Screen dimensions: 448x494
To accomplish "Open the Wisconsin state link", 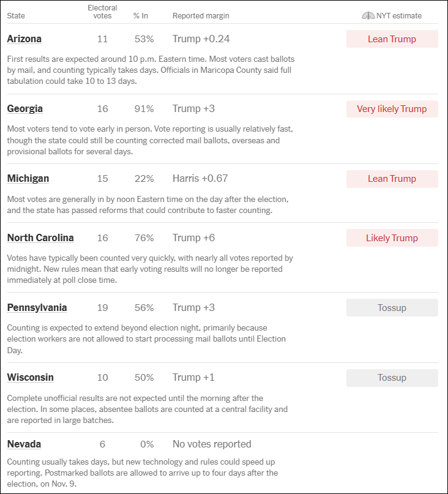I will click(30, 378).
